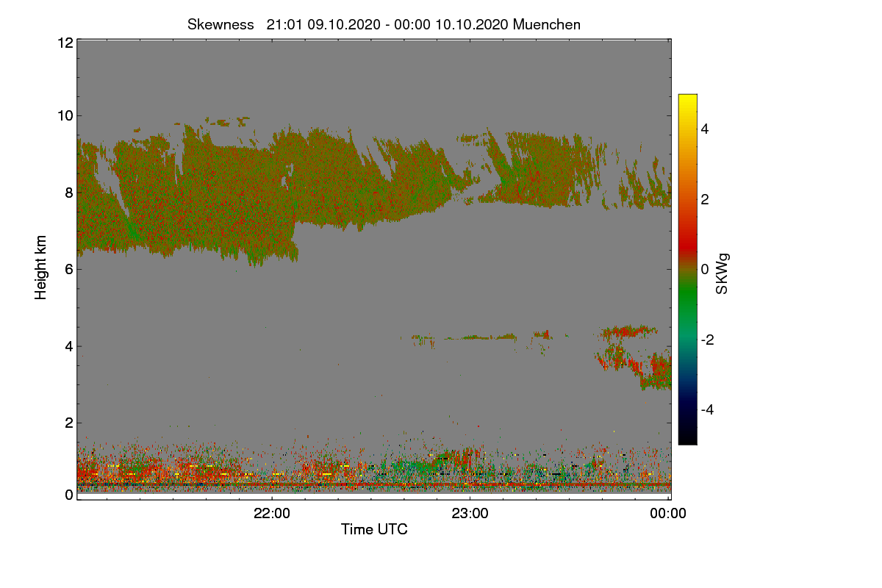
Task: Select the 23:00 time tick label
Action: pyautogui.click(x=470, y=514)
